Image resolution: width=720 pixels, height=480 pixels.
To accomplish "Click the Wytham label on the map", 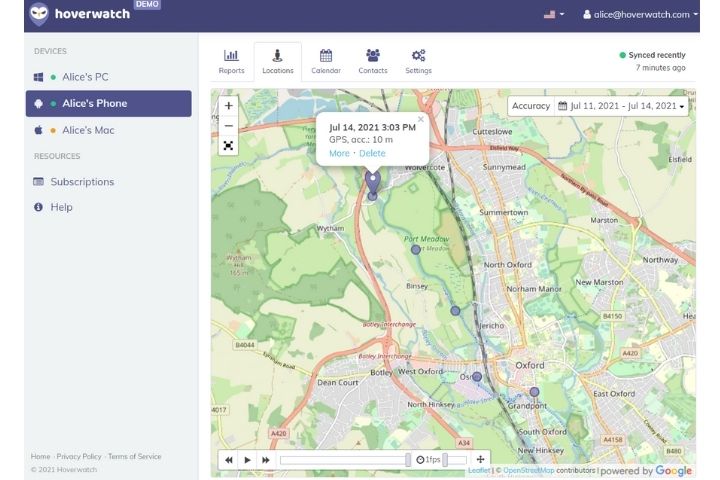I will pyautogui.click(x=331, y=228).
